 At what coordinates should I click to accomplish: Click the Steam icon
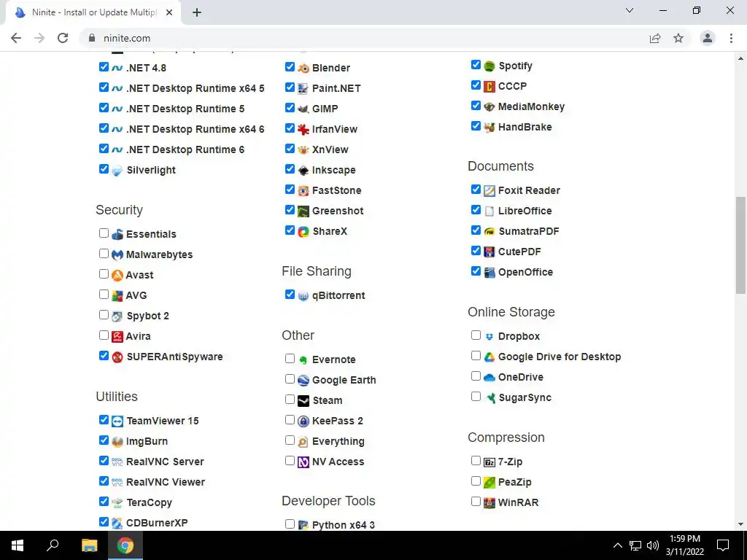point(303,401)
